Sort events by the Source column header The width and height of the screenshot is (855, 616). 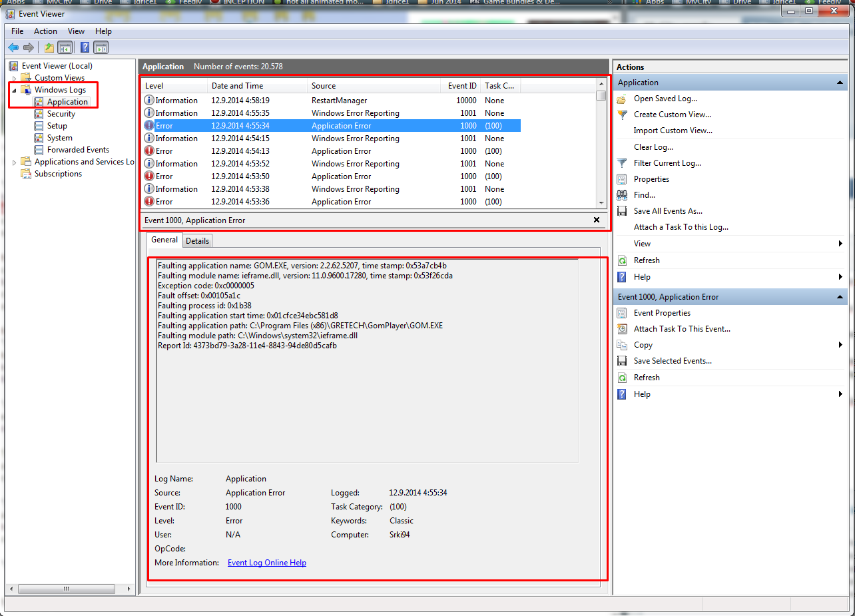coord(374,86)
